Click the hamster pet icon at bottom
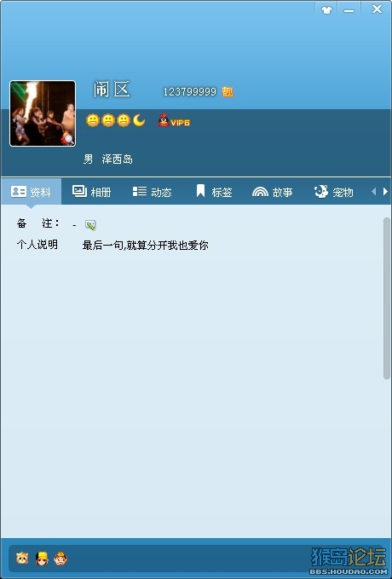The width and height of the screenshot is (392, 579). coord(22,558)
